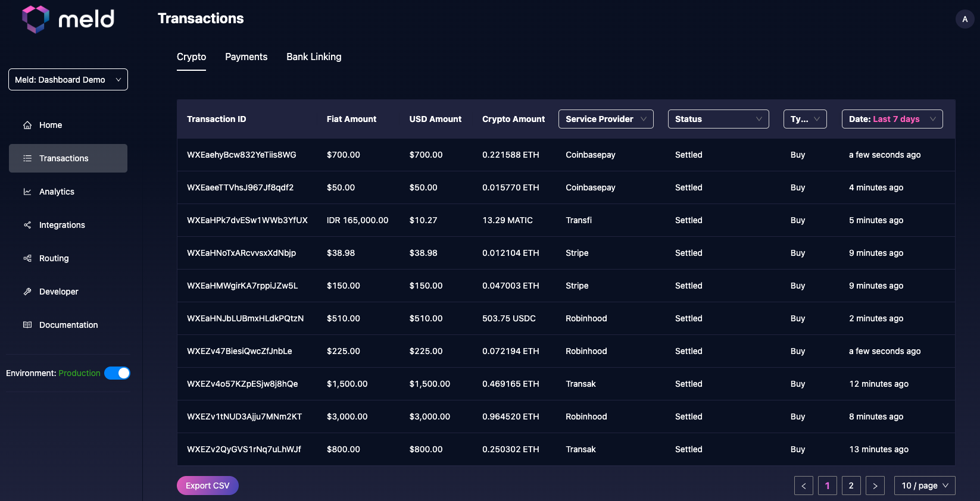Click the Home house icon in sidebar
Viewport: 980px width, 501px height.
pyautogui.click(x=27, y=125)
